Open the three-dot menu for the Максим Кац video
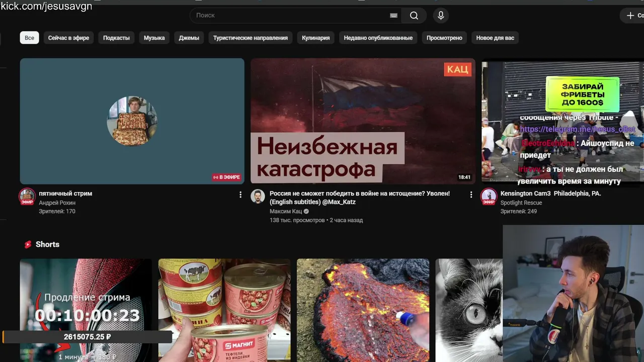 point(471,195)
